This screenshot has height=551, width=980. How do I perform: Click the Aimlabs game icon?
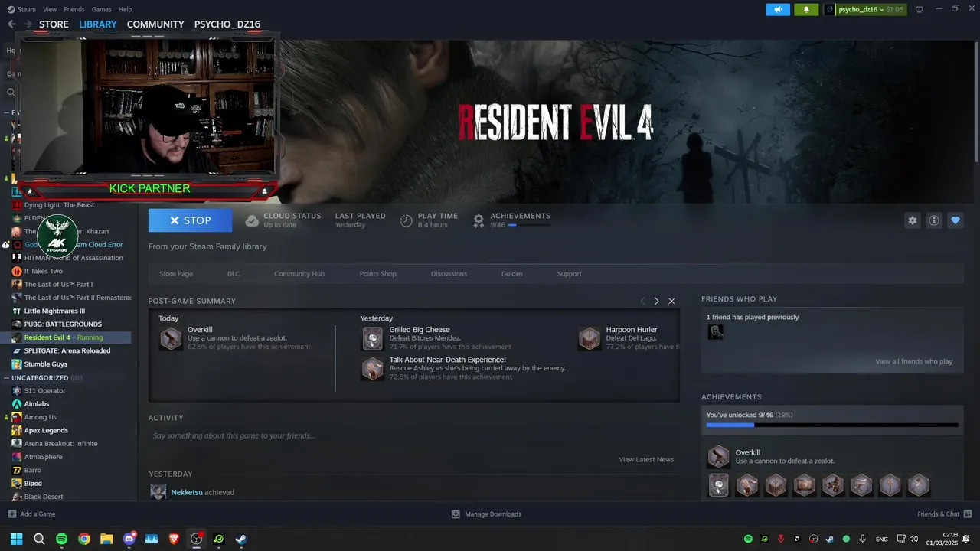click(17, 404)
